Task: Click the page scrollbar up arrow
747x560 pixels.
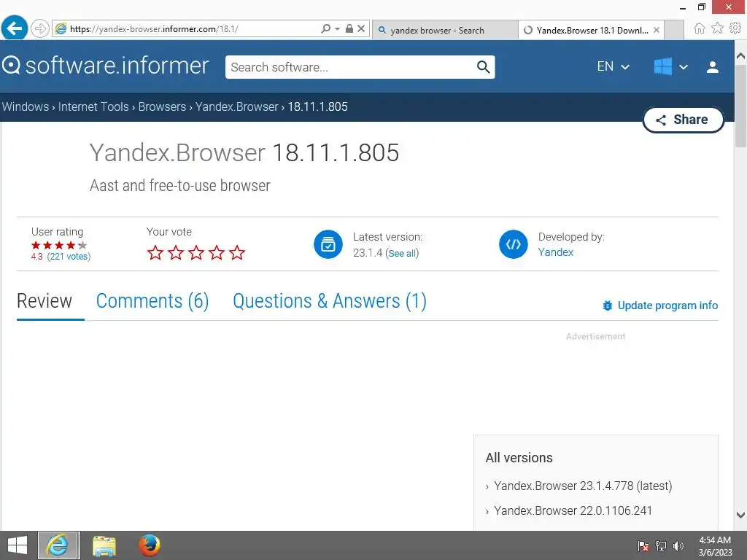Action: coord(740,56)
